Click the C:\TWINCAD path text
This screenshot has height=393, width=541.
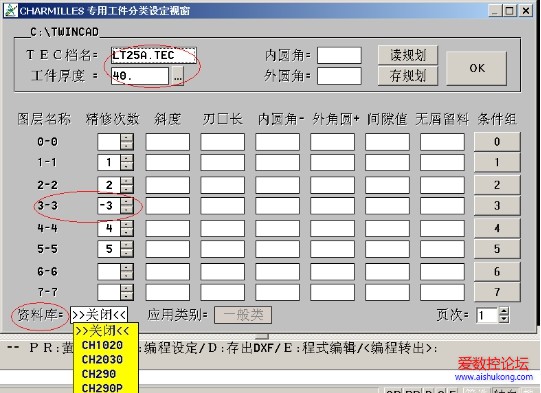click(64, 32)
